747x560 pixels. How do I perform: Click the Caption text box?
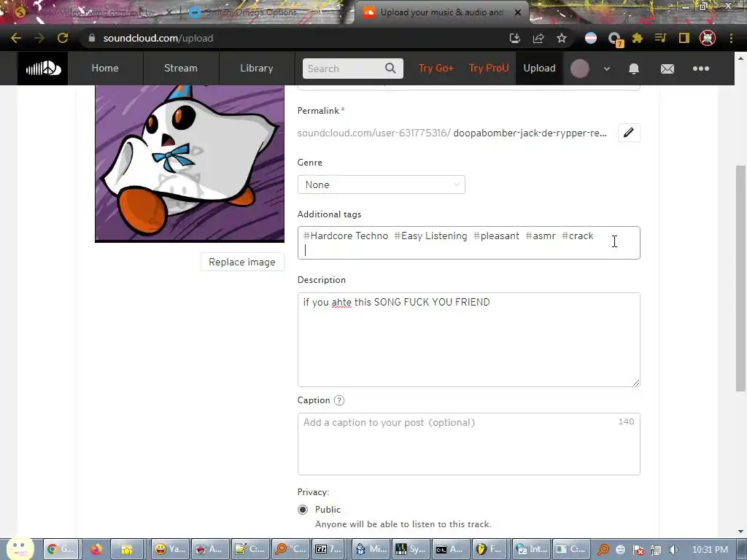pyautogui.click(x=469, y=444)
